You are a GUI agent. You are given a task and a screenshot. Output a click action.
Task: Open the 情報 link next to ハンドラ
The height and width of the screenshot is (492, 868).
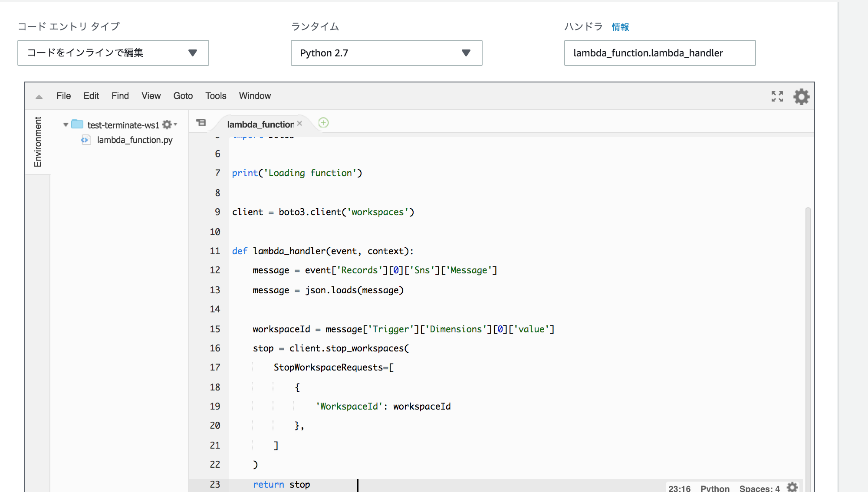coord(620,27)
